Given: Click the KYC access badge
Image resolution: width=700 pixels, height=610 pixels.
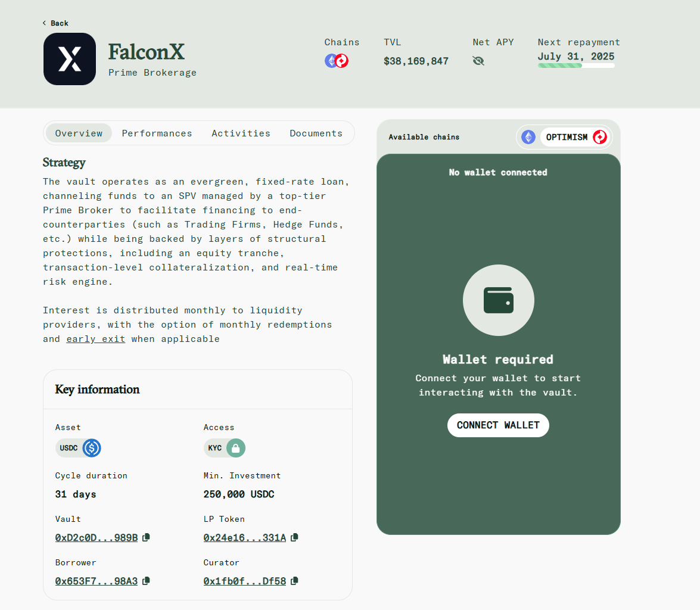Looking at the screenshot, I should pyautogui.click(x=225, y=448).
